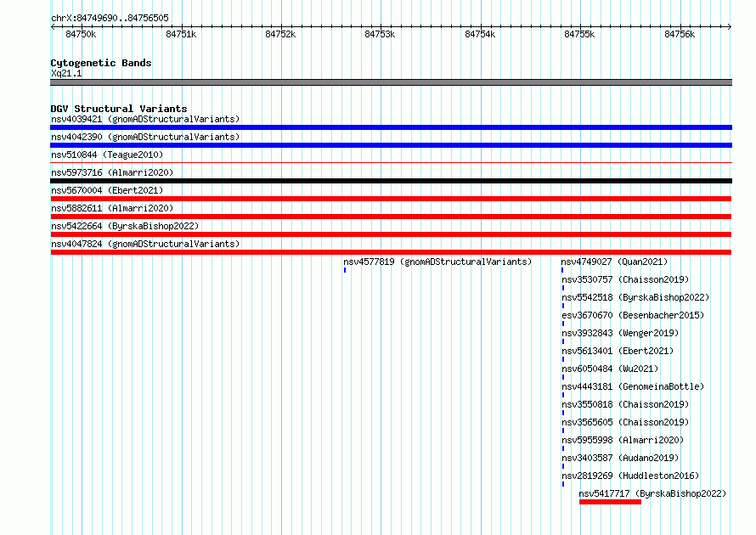
Task: Click the nsv3403587 (Audano2019) label
Action: pyautogui.click(x=620, y=458)
